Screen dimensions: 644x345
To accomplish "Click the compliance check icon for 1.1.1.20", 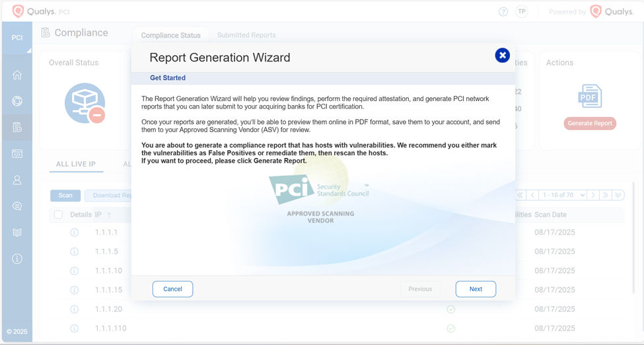I will [x=450, y=309].
